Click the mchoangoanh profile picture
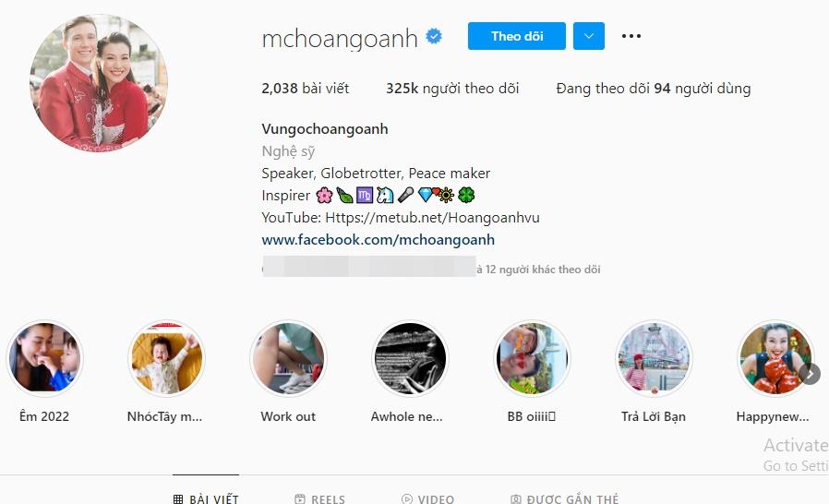Screen dimensions: 829x504 pos(99,83)
